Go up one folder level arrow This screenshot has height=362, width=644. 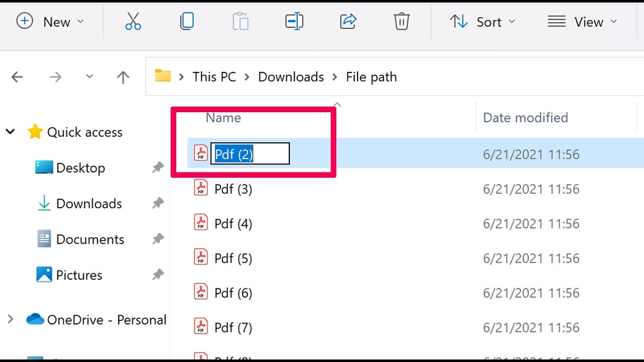coord(123,77)
